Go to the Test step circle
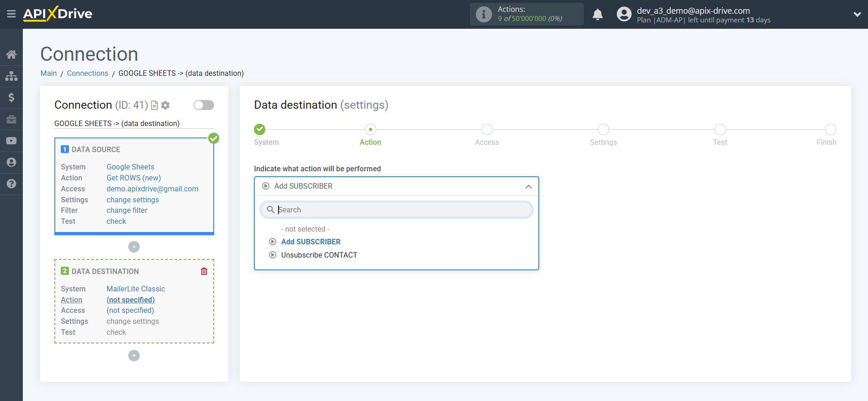Viewport: 868px width, 401px height. 720,129
